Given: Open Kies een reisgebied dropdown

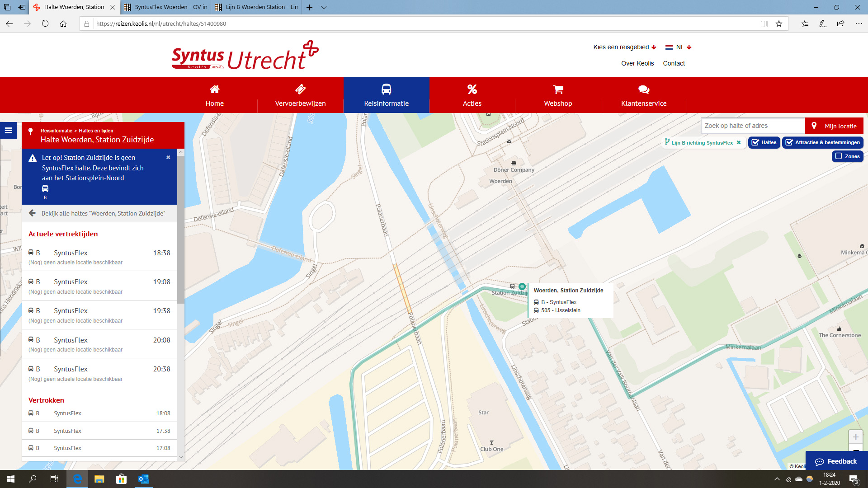Looking at the screenshot, I should (x=624, y=47).
